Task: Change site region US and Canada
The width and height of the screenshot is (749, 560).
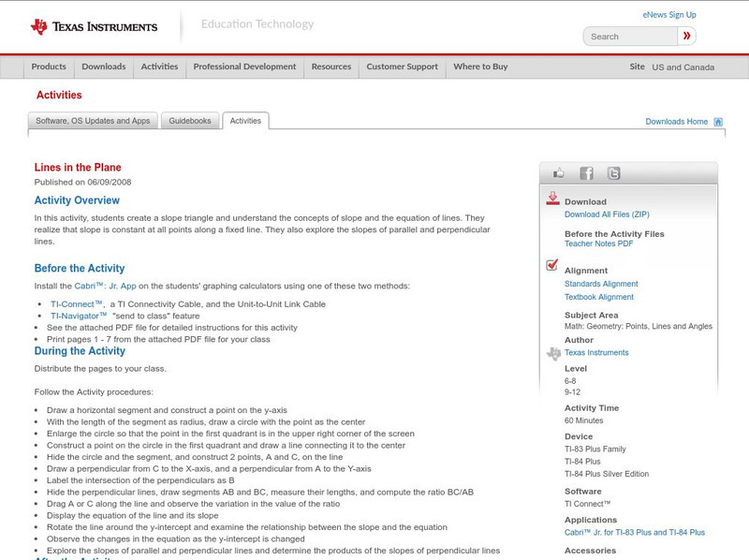Action: point(683,67)
